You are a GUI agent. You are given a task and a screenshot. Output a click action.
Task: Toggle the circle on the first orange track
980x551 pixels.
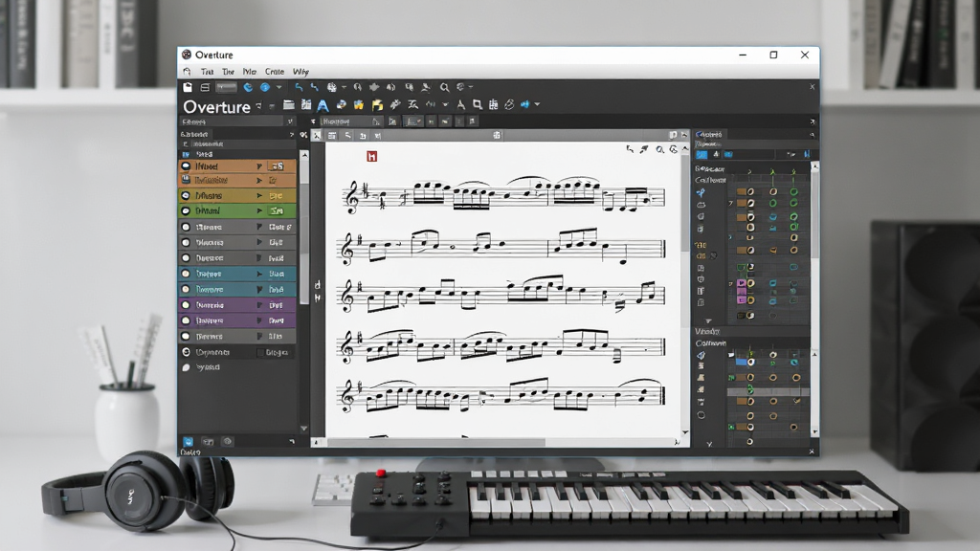tap(186, 166)
